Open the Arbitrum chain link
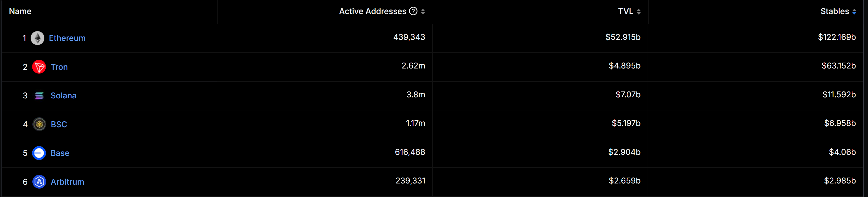This screenshot has height=197, width=868. click(67, 182)
